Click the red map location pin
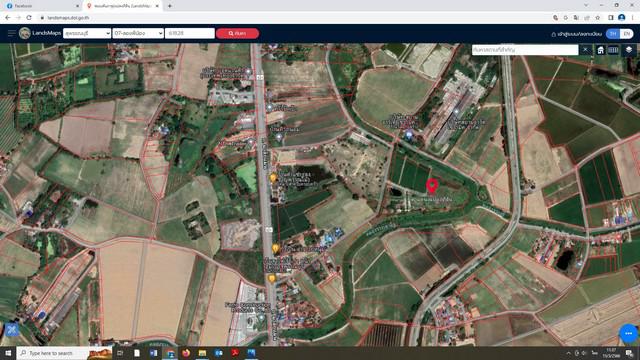 pyautogui.click(x=432, y=186)
